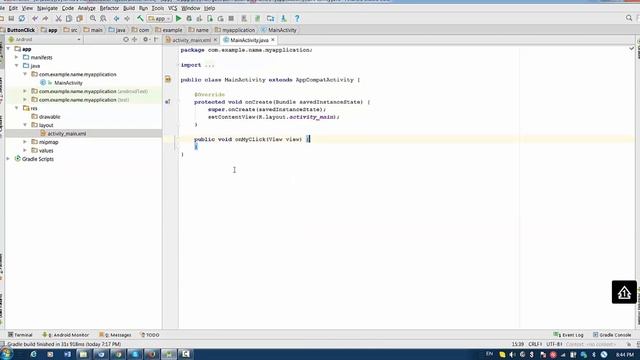Click the navigate Forward arrow icon
This screenshot has height=360, width=640.
pyautogui.click(x=127, y=18)
